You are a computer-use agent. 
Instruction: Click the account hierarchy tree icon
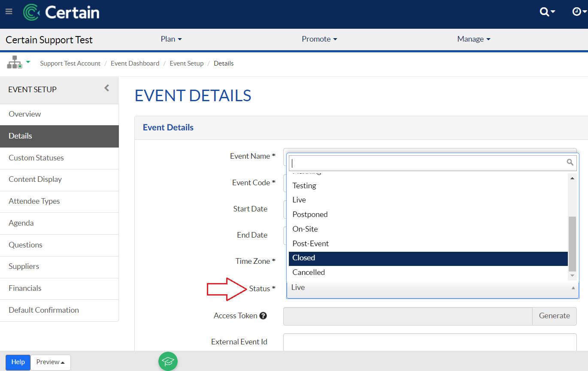[14, 62]
